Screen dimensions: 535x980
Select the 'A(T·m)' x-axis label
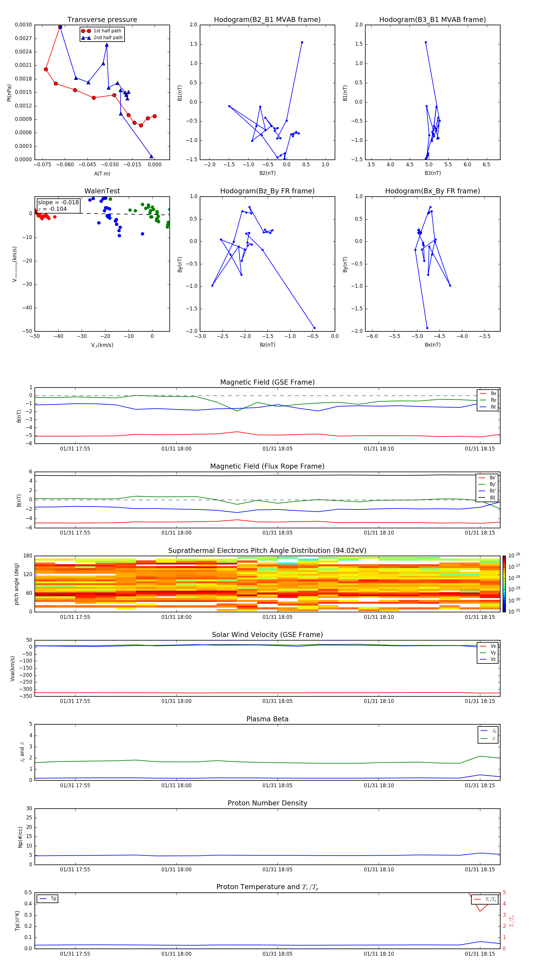tap(102, 174)
